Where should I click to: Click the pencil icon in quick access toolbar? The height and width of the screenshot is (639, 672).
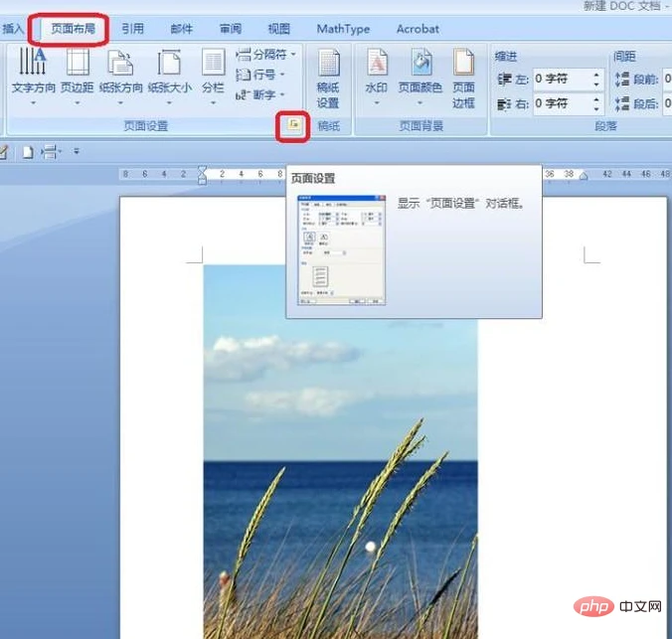(3, 152)
